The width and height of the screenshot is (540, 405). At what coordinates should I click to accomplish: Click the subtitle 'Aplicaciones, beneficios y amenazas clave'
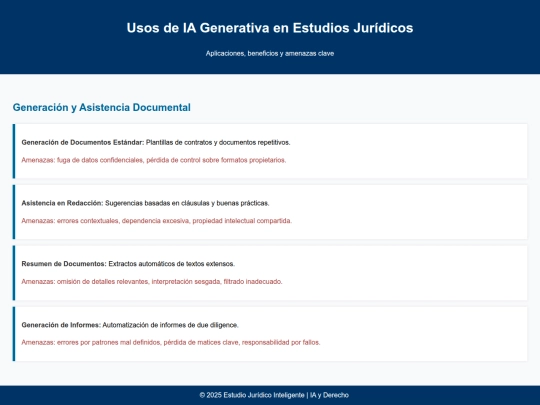pos(270,53)
